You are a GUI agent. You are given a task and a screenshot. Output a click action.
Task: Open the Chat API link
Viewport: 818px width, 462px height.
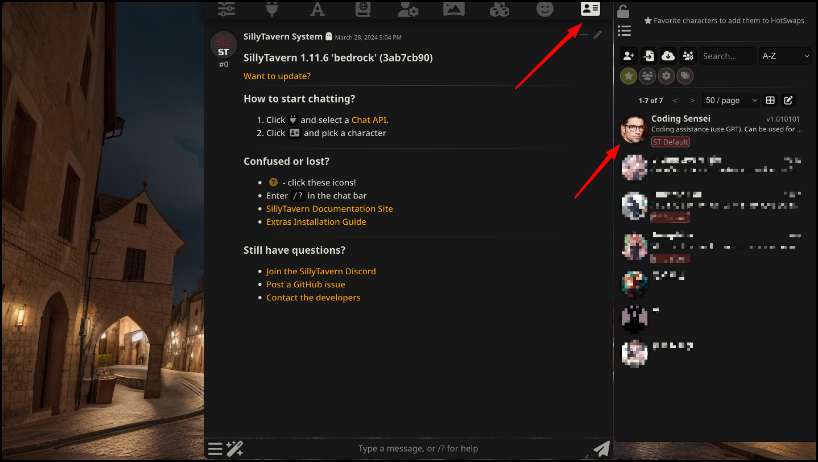click(x=369, y=120)
